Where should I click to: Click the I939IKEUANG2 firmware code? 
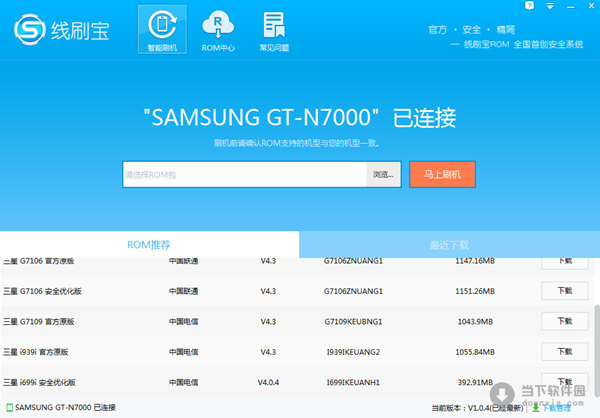(x=353, y=352)
